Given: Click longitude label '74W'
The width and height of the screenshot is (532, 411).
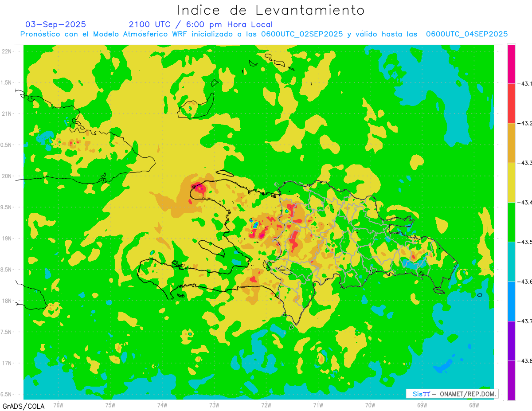Looking at the screenshot, I should 162,405.
